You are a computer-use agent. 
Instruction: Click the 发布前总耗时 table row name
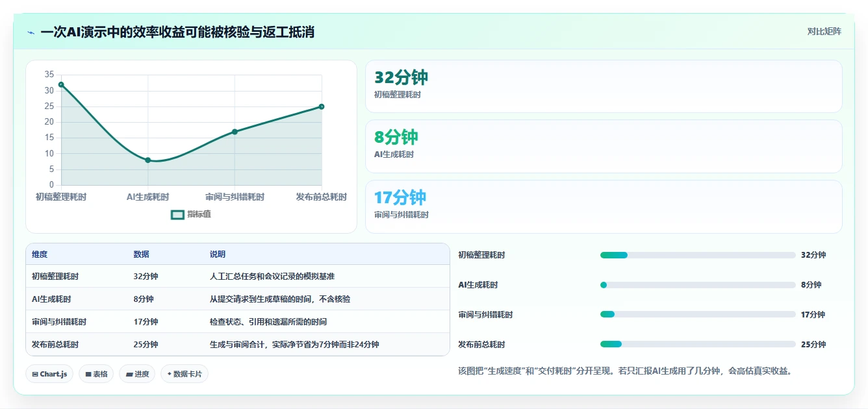(x=55, y=345)
